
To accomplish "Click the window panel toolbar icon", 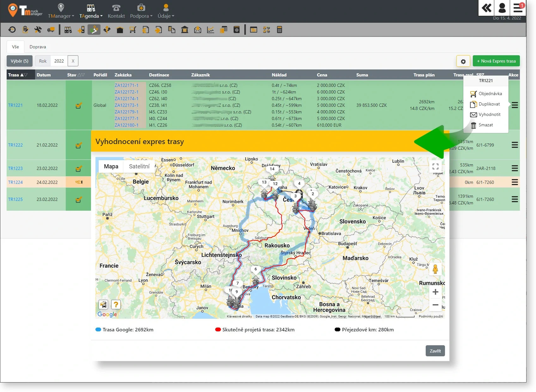I will 253,30.
